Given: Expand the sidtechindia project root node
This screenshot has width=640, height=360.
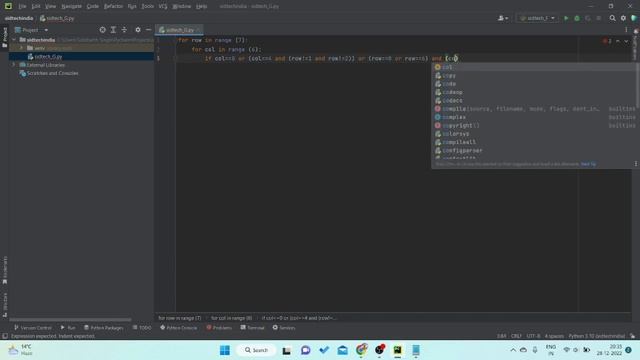Looking at the screenshot, I should point(14,40).
